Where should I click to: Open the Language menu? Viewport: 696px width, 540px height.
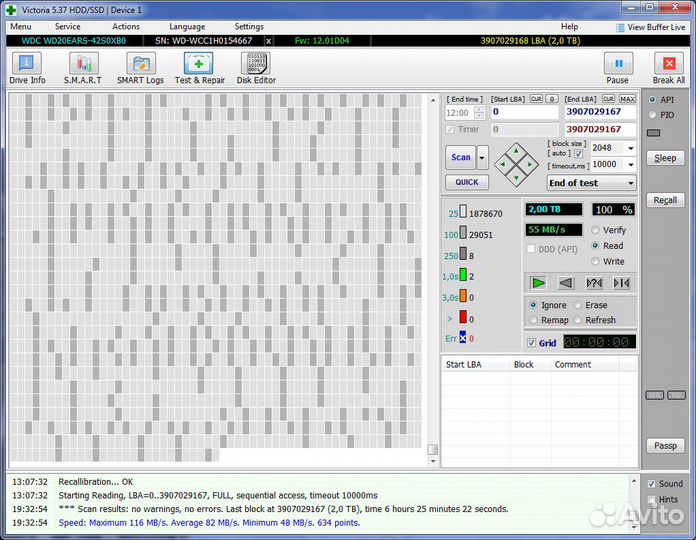(187, 26)
